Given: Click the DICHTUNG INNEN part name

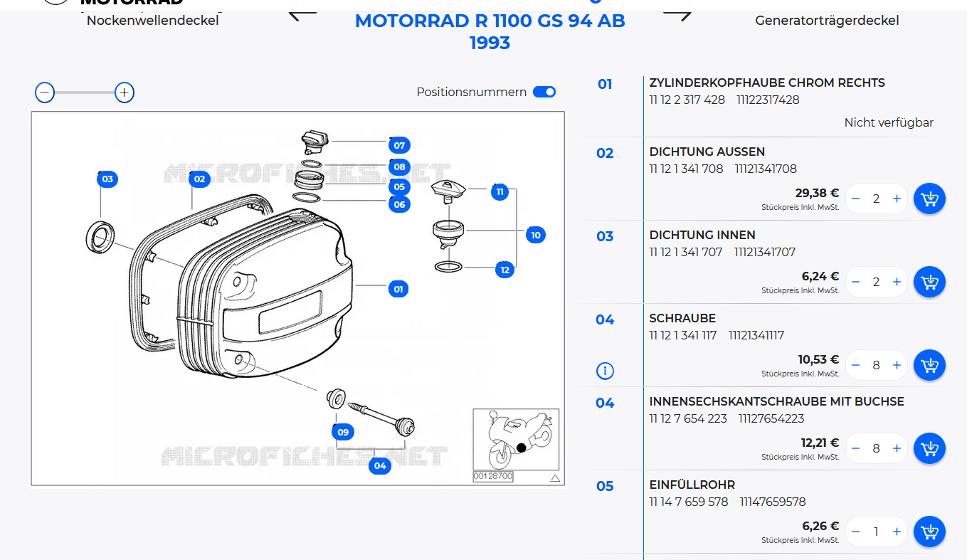Looking at the screenshot, I should click(x=702, y=235).
